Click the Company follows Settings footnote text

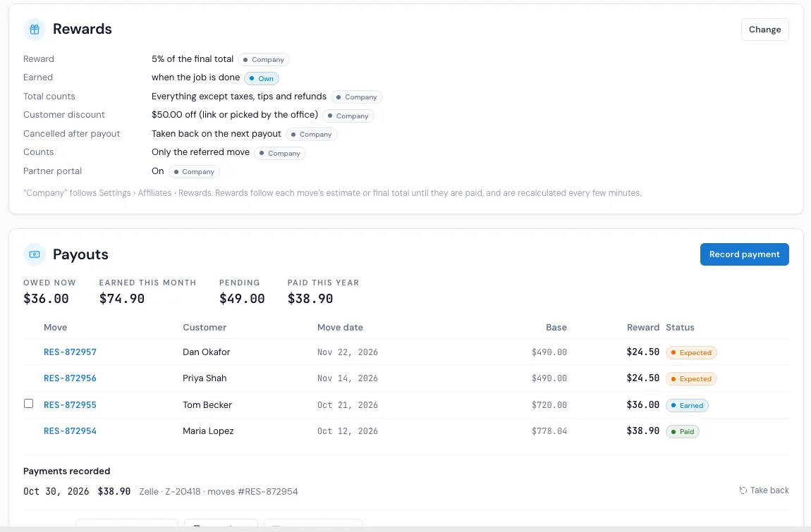click(x=332, y=193)
